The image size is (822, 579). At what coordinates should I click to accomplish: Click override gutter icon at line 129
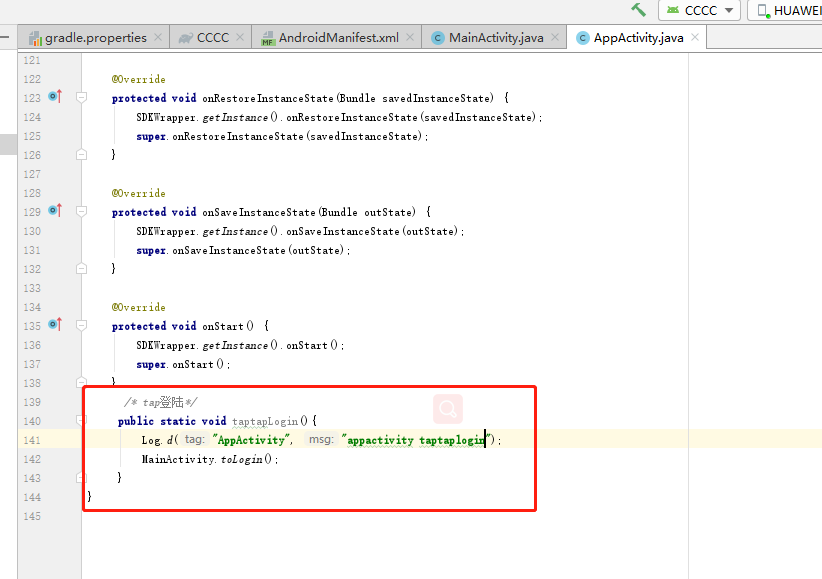pyautogui.click(x=55, y=210)
